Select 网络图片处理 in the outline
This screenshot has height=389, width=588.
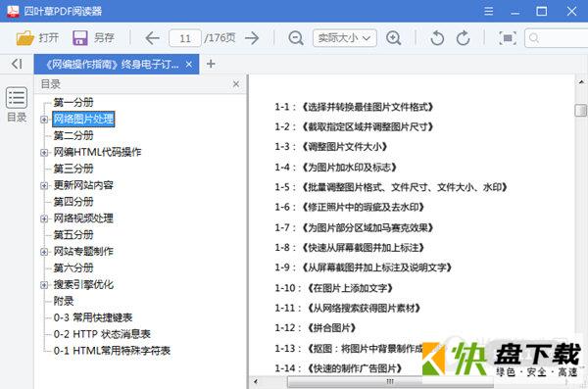[x=83, y=119]
